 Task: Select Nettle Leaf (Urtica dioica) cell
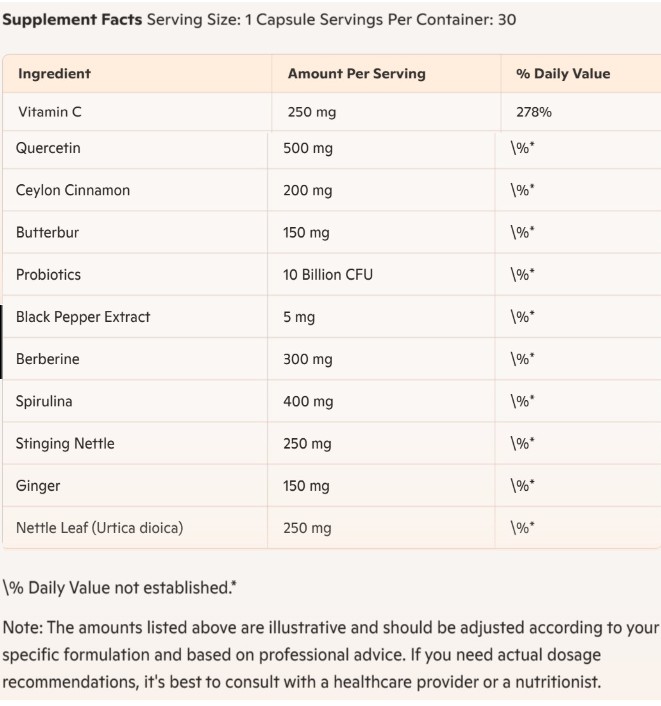(99, 528)
